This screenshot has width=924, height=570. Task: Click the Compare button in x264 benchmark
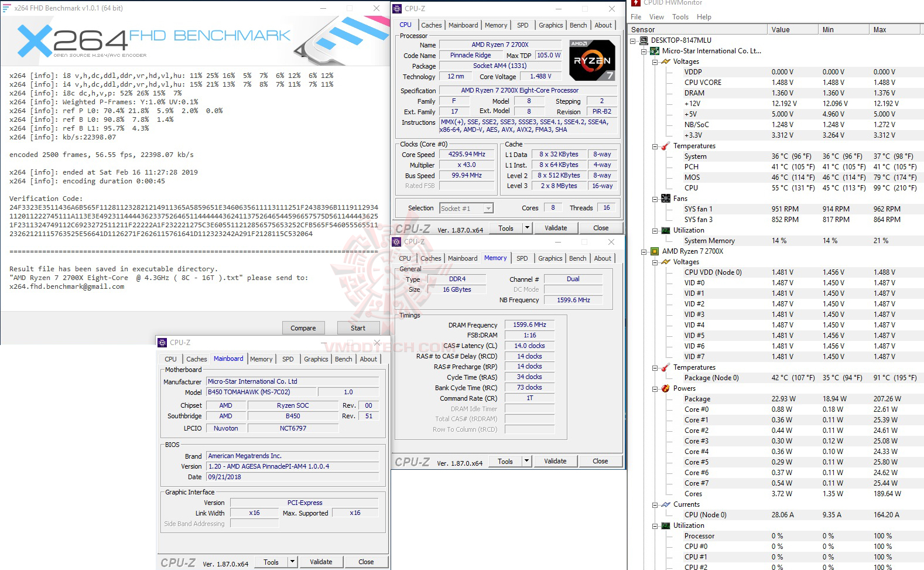tap(303, 328)
